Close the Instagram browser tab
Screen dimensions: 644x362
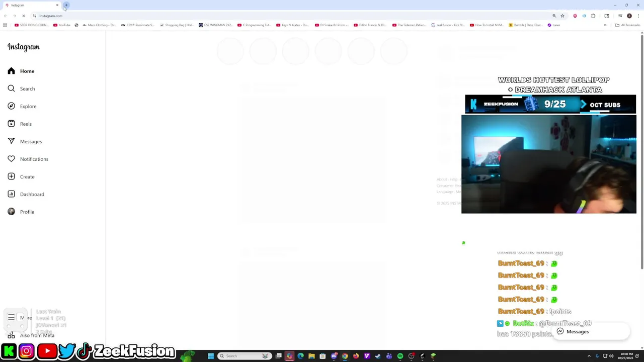57,5
